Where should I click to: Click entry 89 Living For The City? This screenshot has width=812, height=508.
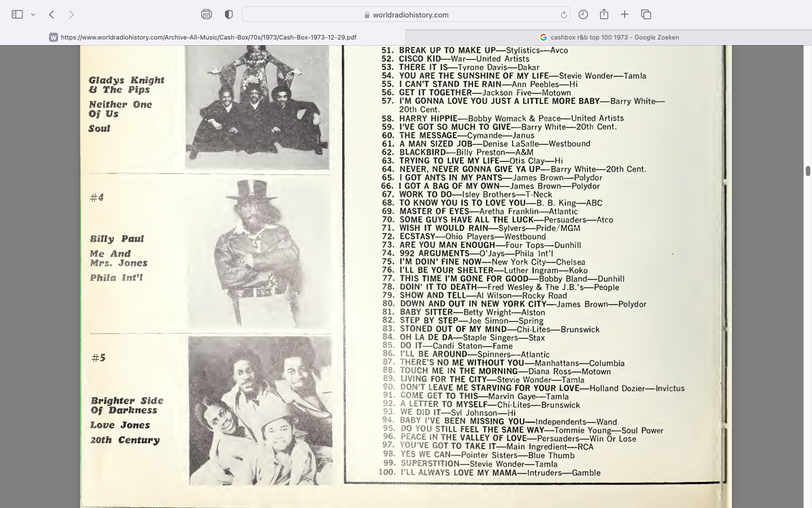tap(483, 380)
